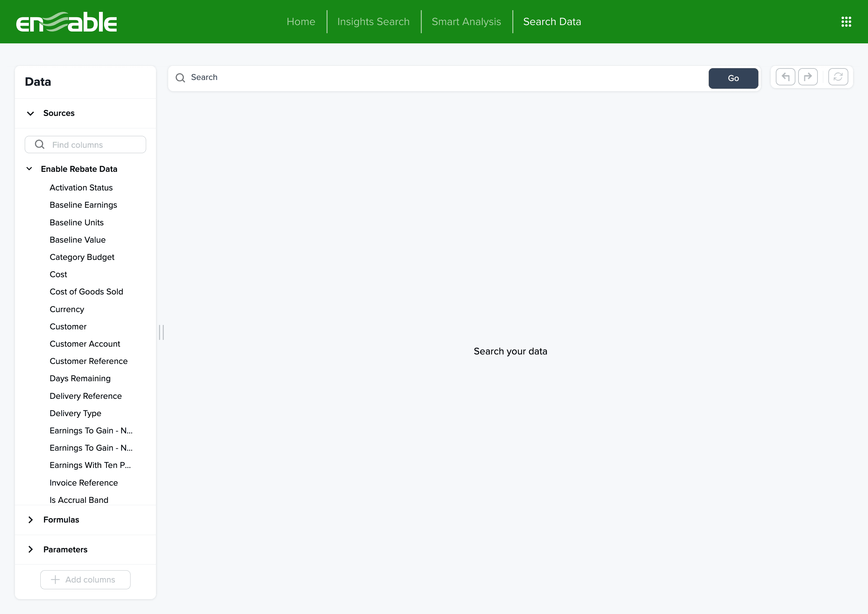Select the Baseline Units column
The image size is (868, 614).
[x=76, y=222]
